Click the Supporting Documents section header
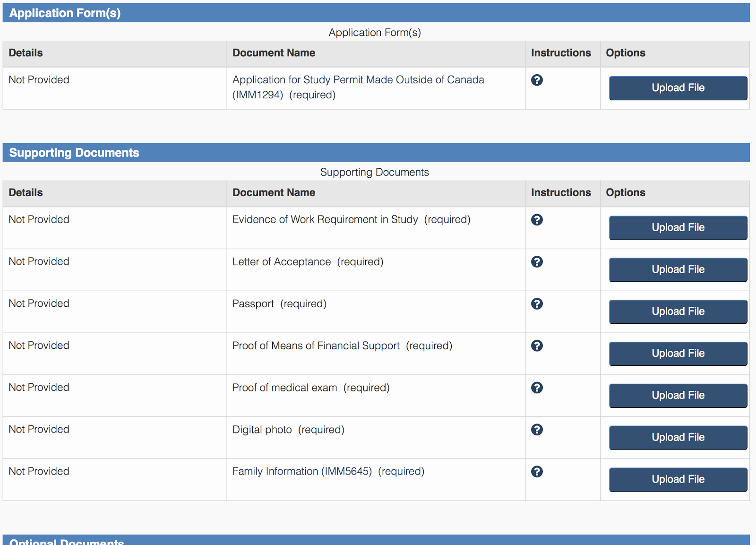This screenshot has height=545, width=756. pos(376,153)
